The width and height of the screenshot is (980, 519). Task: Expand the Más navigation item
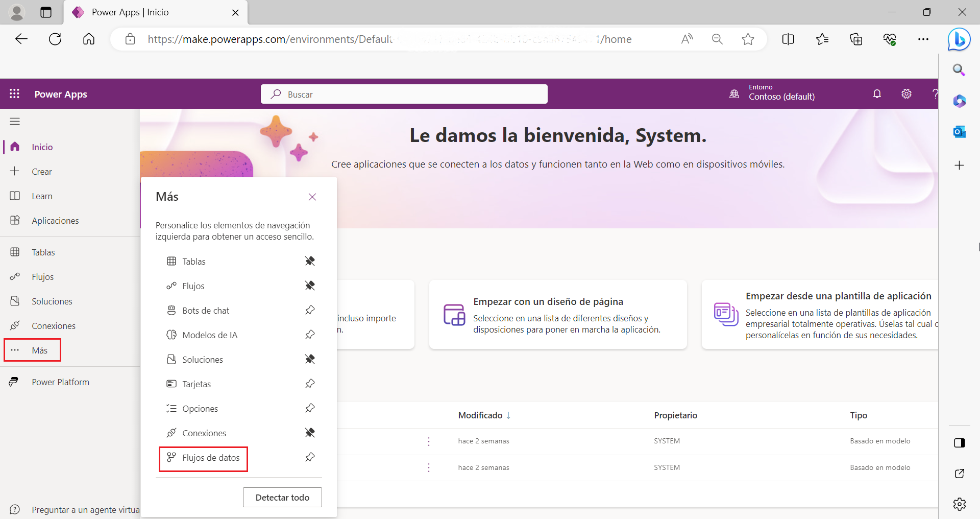(32, 350)
